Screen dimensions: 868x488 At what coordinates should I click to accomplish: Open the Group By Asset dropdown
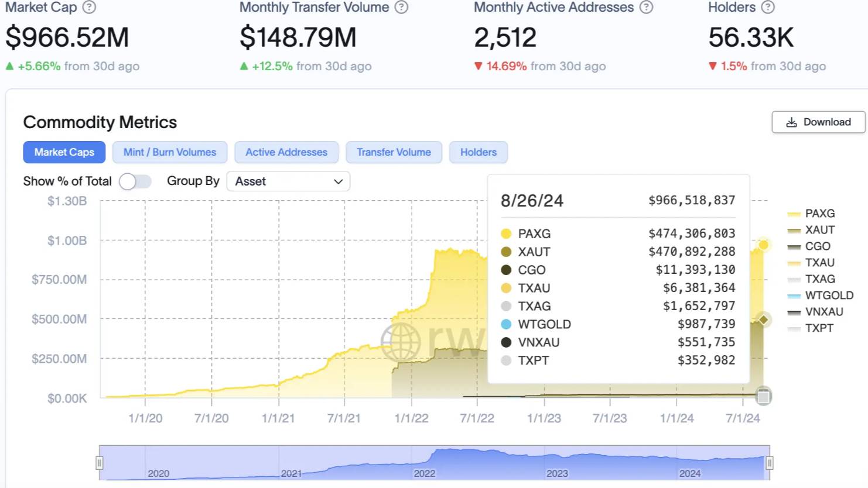coord(288,181)
